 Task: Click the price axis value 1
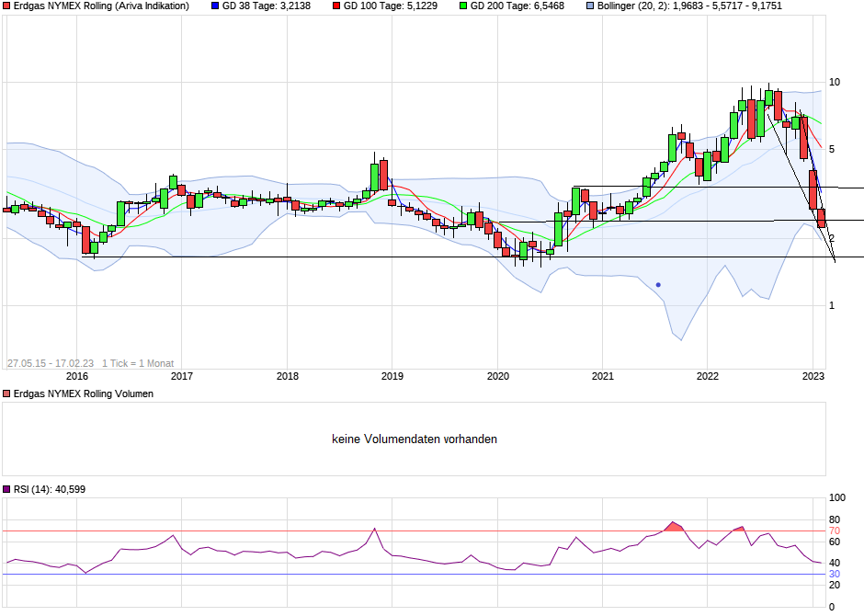pyautogui.click(x=832, y=306)
